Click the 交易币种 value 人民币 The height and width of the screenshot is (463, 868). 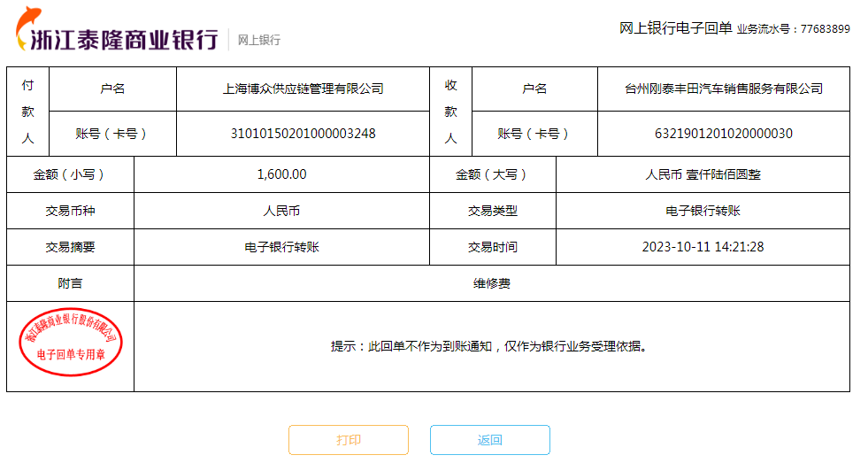[x=281, y=211]
